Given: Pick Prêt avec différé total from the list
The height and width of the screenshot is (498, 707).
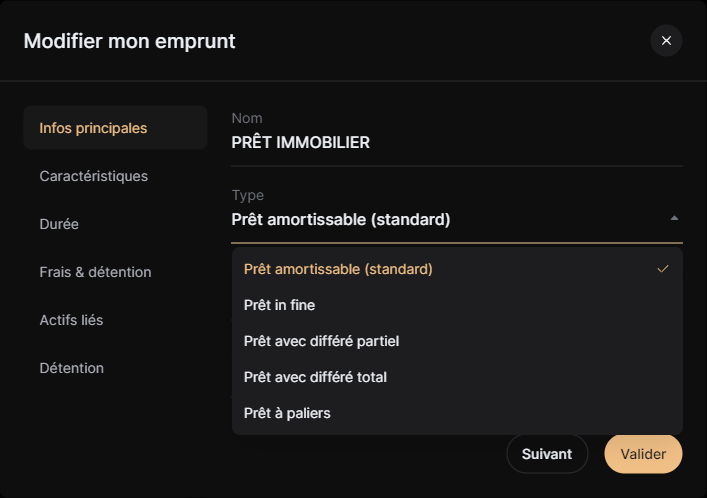Looking at the screenshot, I should tap(315, 377).
